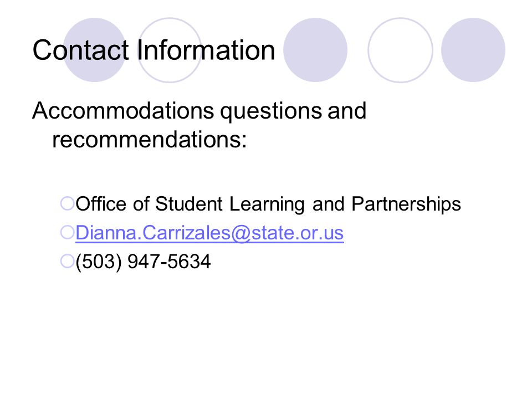The width and height of the screenshot is (532, 399).
Task: Click the recommendations: text line
Action: tap(150, 140)
